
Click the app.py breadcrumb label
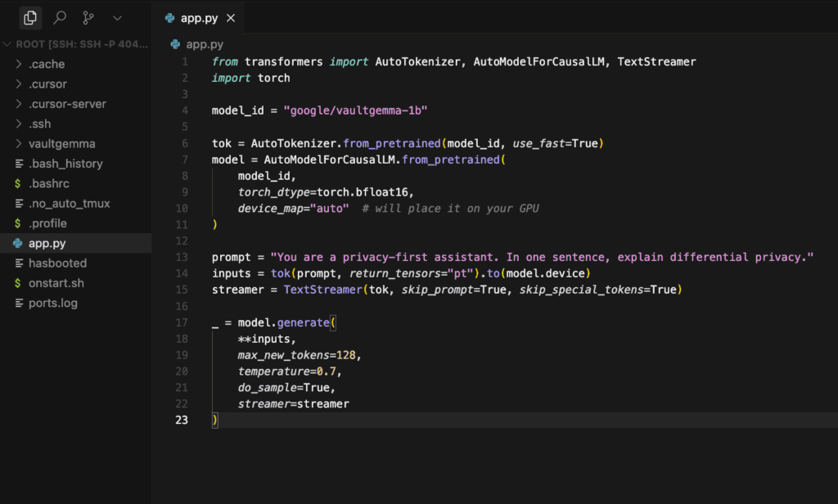[204, 44]
